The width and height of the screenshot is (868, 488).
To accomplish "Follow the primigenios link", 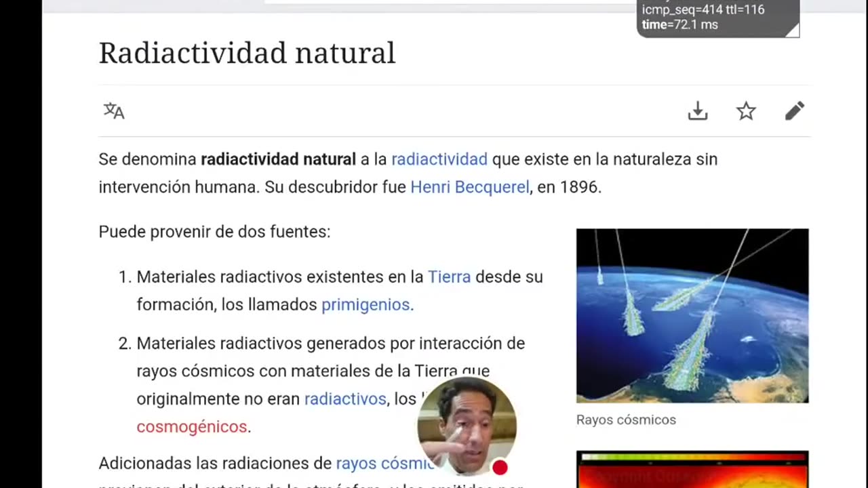I will (x=367, y=305).
